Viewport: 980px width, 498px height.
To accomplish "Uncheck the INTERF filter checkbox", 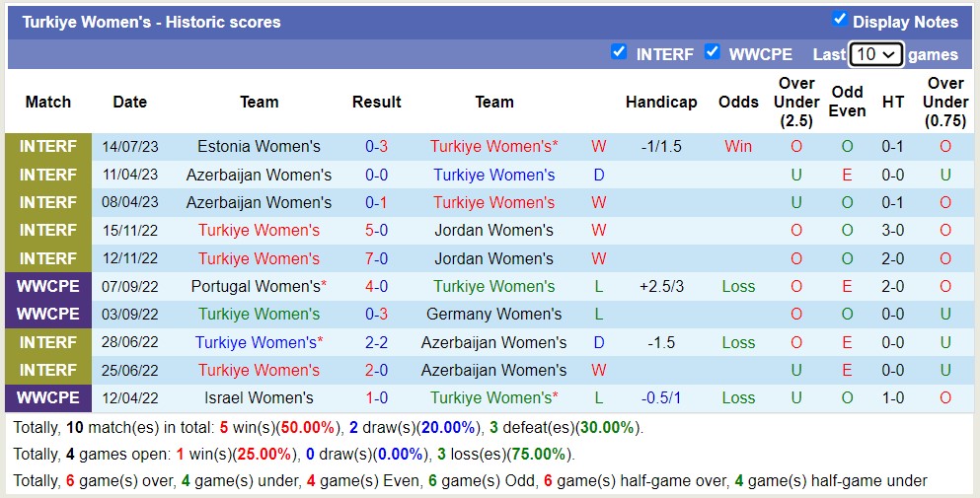I will pos(619,52).
